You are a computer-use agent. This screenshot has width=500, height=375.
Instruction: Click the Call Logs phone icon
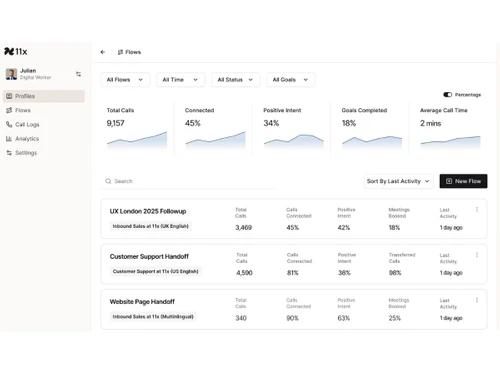[9, 124]
